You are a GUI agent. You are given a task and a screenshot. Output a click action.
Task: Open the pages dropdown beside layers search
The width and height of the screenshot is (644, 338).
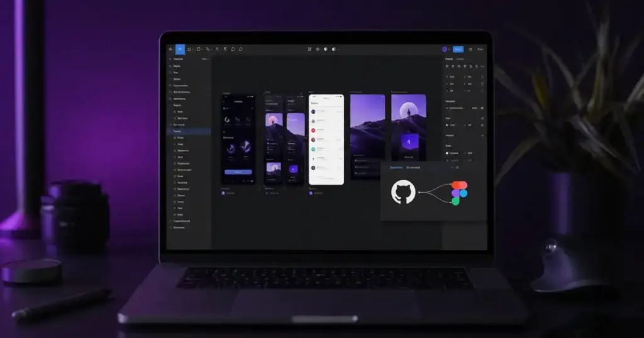coord(205,59)
